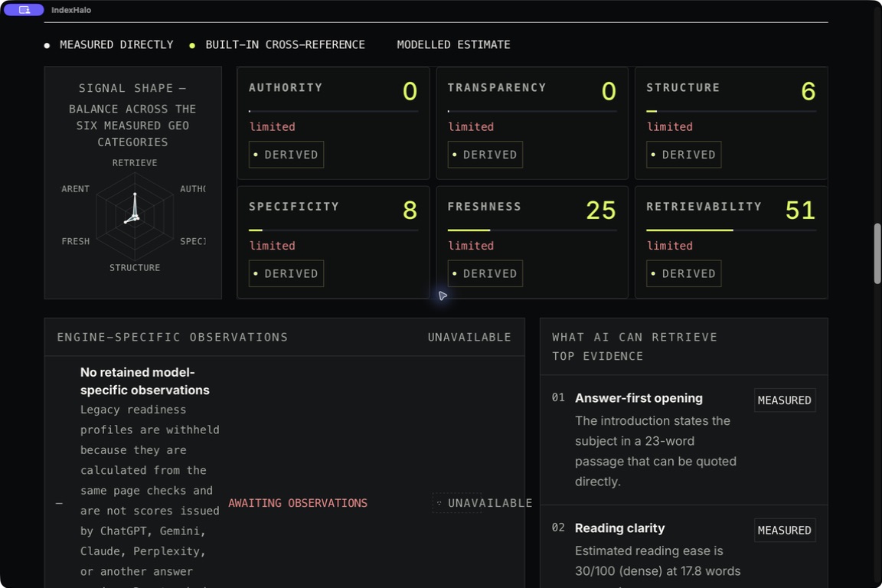Click the DERIVED badge under AUTHORITY

tap(286, 155)
